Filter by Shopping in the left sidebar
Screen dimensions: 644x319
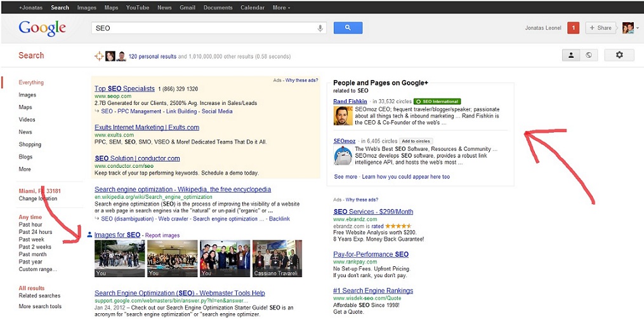[30, 144]
